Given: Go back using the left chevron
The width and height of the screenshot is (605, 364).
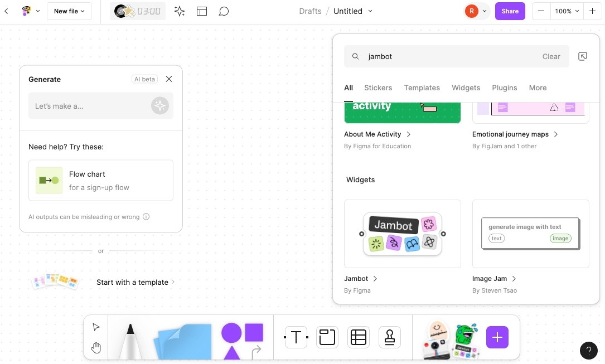Looking at the screenshot, I should tap(6, 11).
